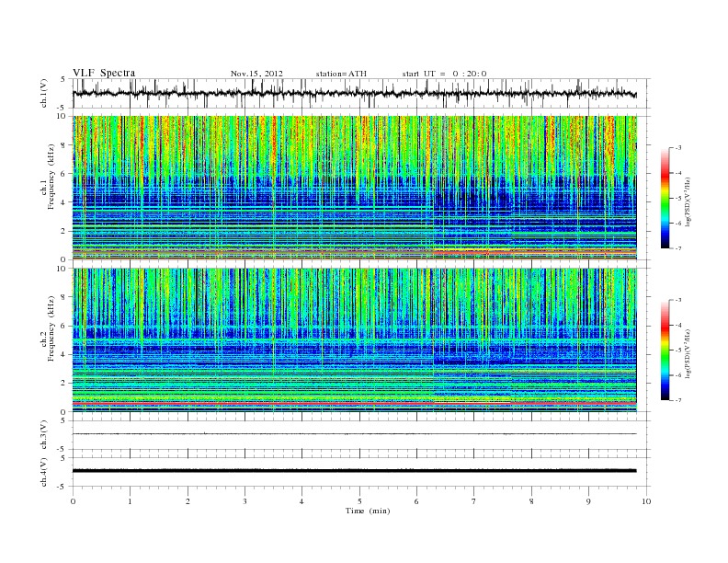The height and width of the screenshot is (563, 728).
Task: Click the '1' time axis tick label
Action: [x=130, y=501]
